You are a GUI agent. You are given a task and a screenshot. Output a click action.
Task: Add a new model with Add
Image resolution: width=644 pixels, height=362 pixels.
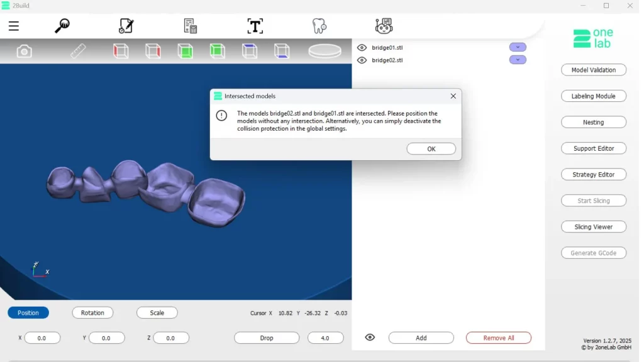tap(421, 337)
